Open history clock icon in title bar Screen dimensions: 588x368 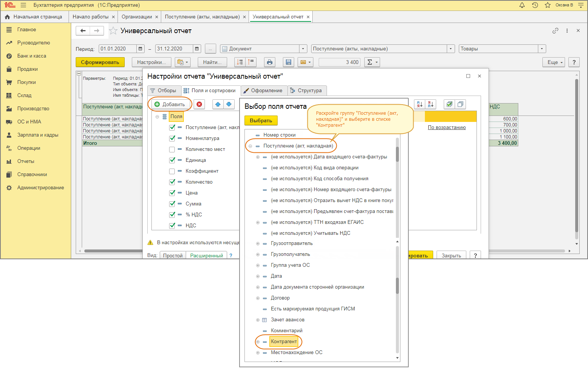pyautogui.click(x=535, y=5)
